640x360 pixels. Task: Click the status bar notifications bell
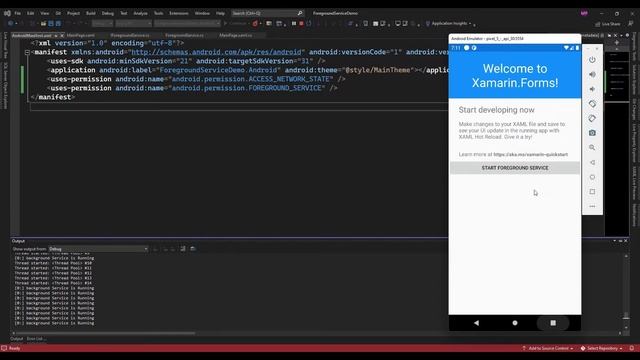pyautogui.click(x=632, y=348)
